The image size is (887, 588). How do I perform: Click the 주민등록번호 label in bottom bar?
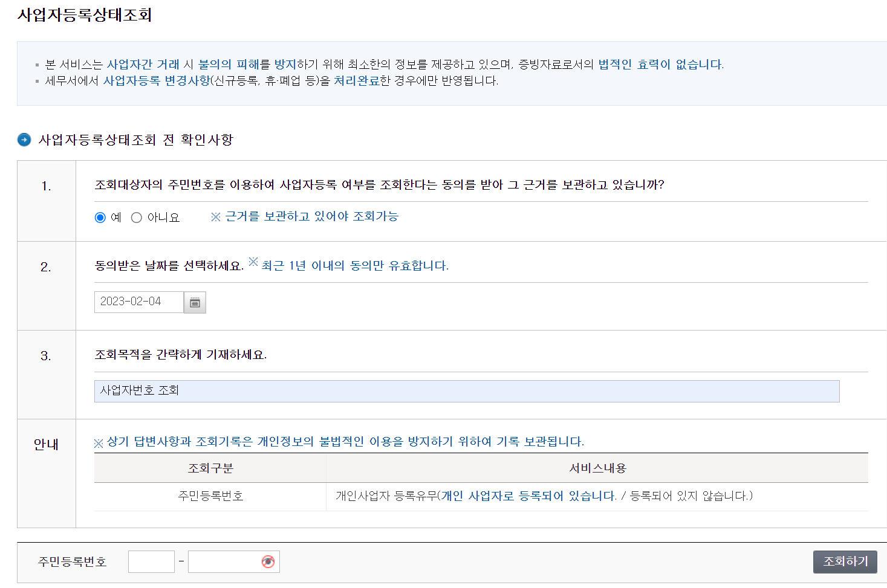click(x=73, y=562)
